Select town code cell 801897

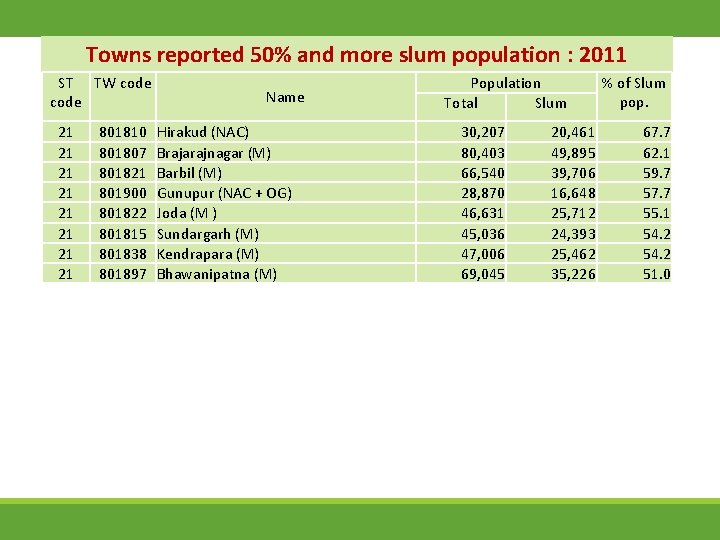click(x=123, y=275)
